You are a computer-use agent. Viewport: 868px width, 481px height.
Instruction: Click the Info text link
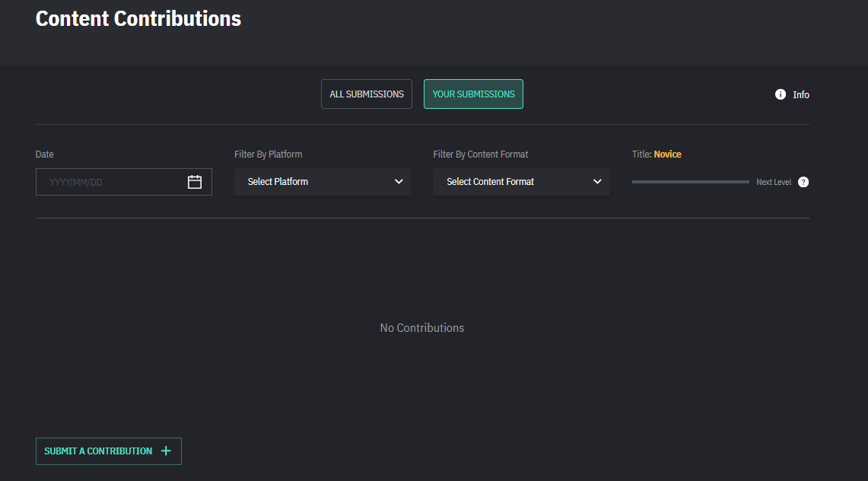(801, 95)
